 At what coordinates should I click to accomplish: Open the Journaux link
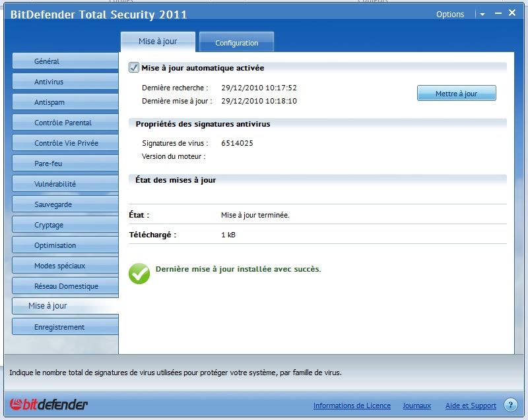416,405
